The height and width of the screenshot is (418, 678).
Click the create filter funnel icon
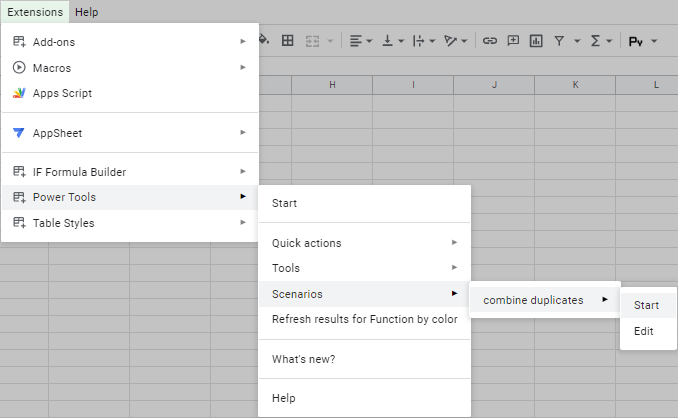559,41
